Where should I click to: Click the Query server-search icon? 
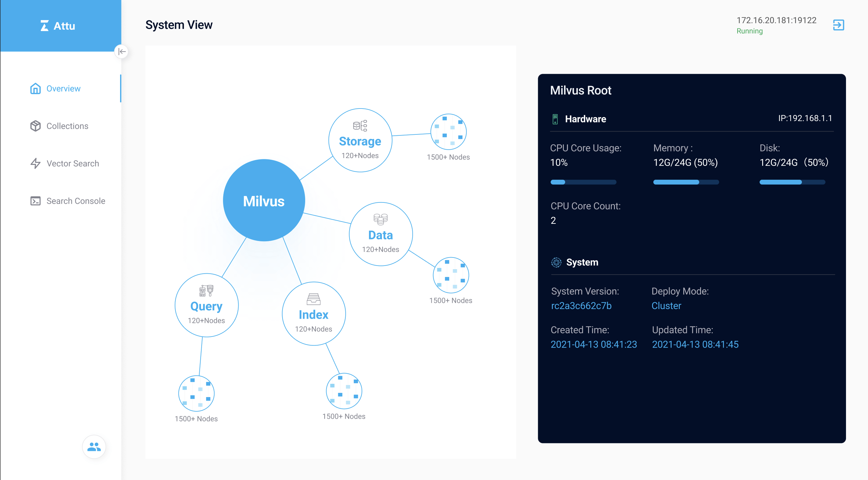pyautogui.click(x=206, y=291)
